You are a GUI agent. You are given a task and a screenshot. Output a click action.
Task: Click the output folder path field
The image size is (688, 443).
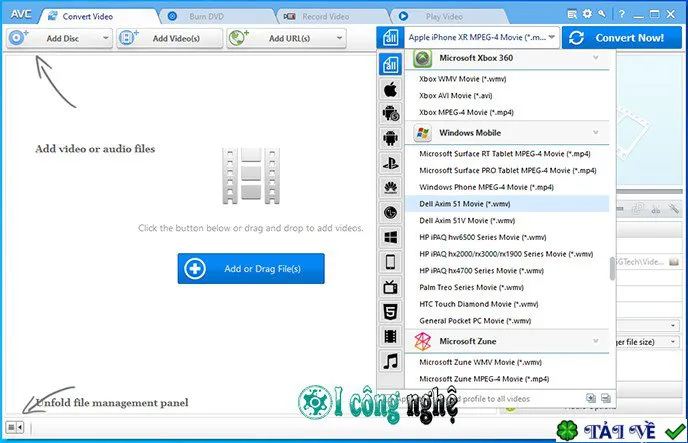(641, 262)
